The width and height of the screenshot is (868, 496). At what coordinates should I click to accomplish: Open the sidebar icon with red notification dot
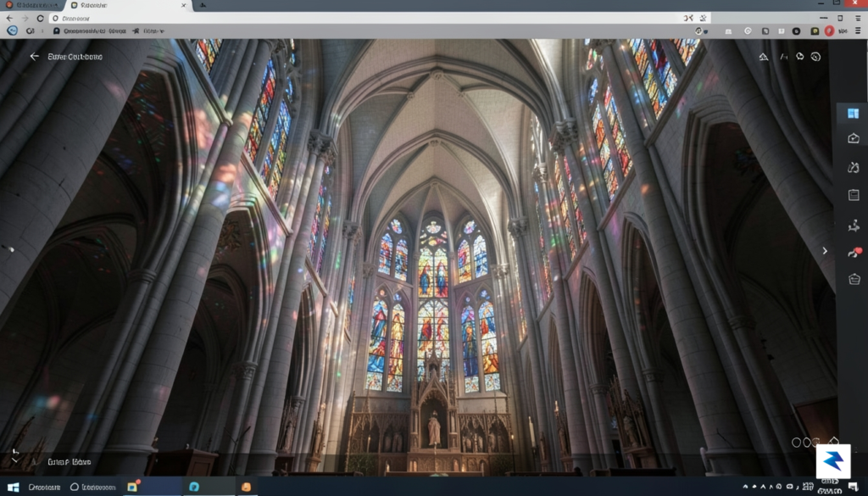pos(854,253)
